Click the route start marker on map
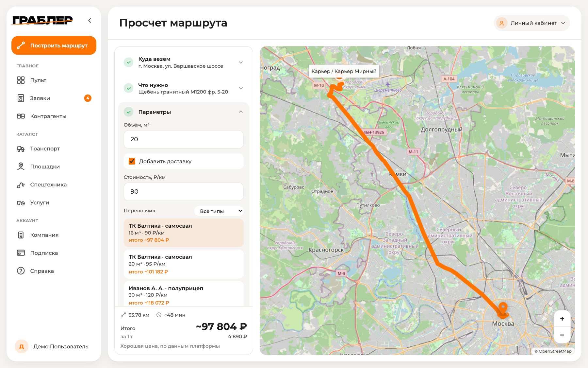 (339, 77)
